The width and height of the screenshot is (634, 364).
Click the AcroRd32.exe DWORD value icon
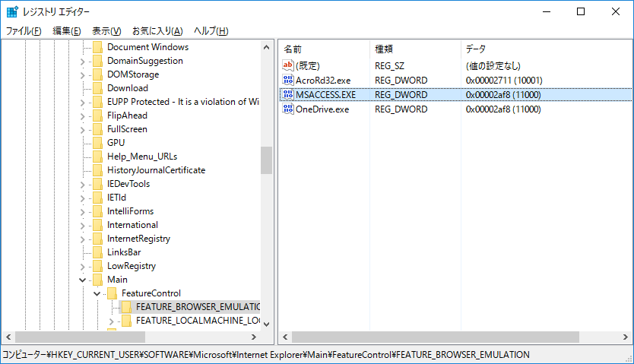coord(288,80)
